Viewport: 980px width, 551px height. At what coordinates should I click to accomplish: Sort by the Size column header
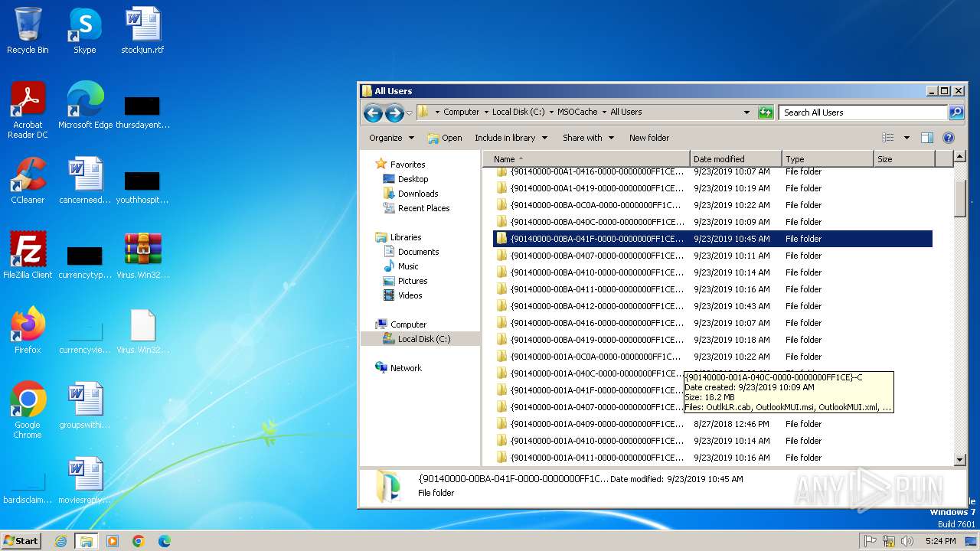(x=904, y=159)
